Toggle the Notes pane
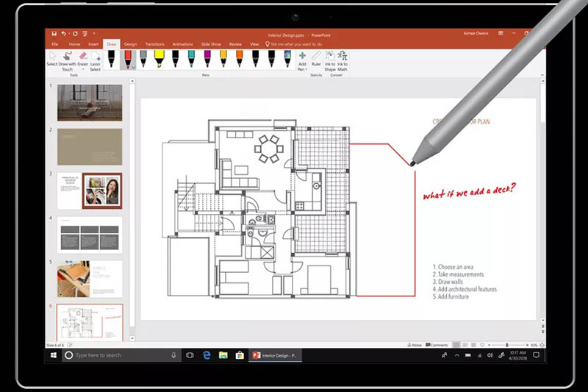 [x=415, y=345]
